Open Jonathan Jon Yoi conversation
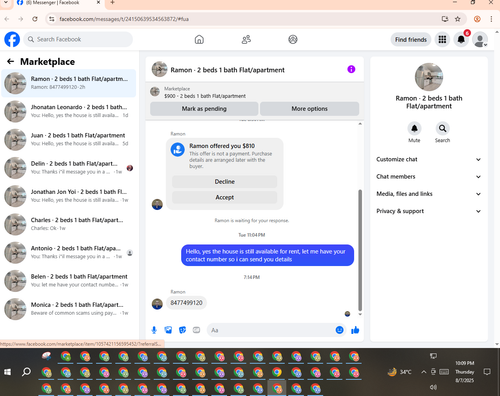Screen dimensions: 500x396 69,196
